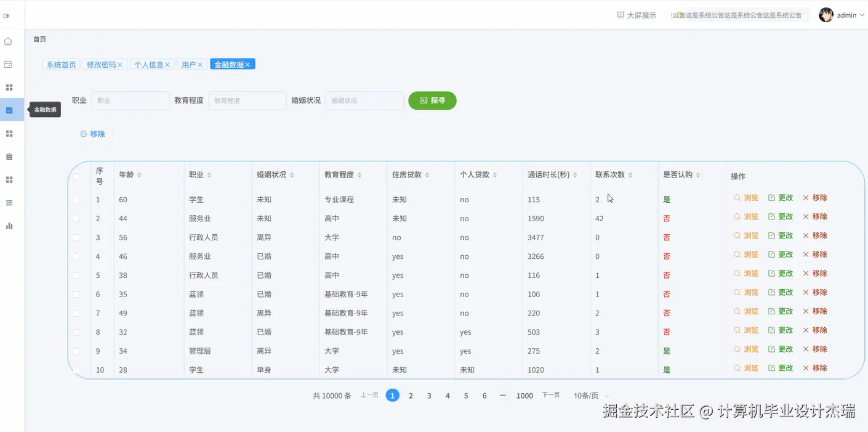Click the 上一页 previous page button

click(x=369, y=395)
